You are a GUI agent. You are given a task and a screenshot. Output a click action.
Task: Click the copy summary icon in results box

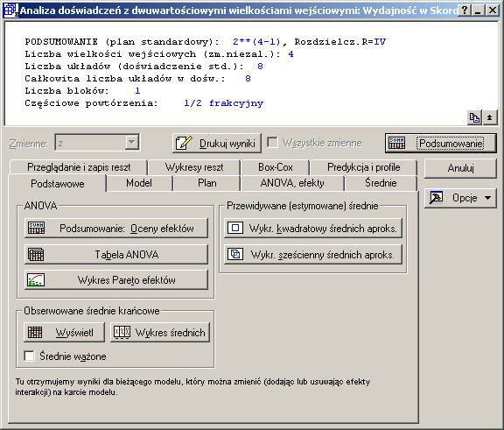(474, 117)
